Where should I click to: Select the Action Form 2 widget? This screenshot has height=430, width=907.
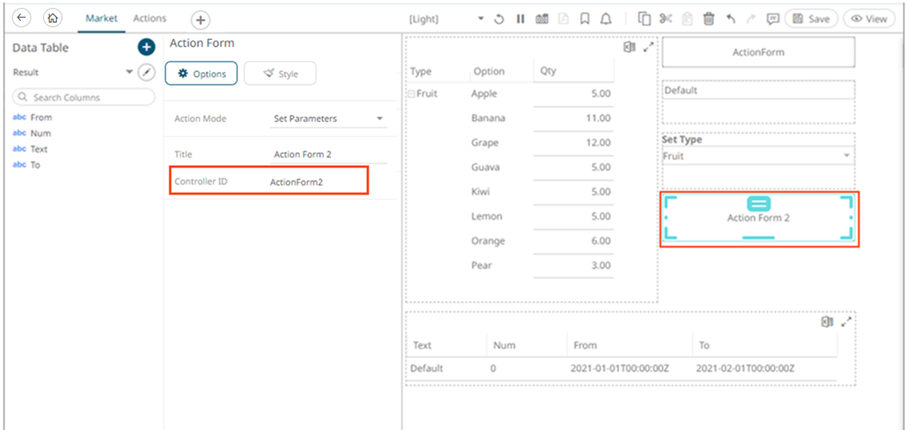tap(758, 218)
